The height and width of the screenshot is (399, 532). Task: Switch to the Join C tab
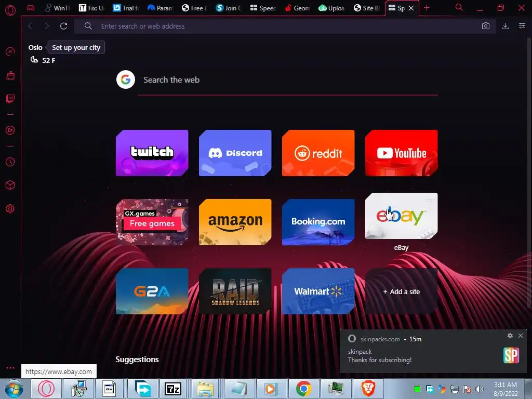[229, 8]
